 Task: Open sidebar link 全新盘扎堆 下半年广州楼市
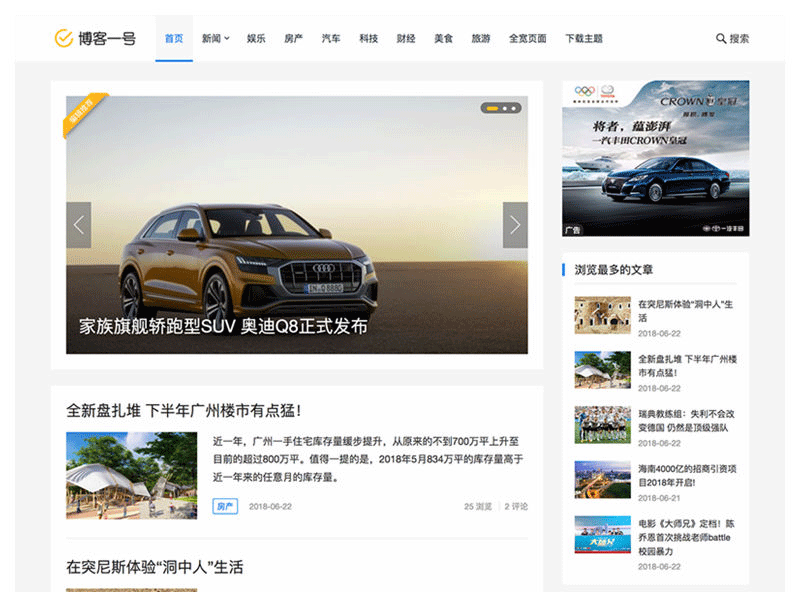point(687,366)
